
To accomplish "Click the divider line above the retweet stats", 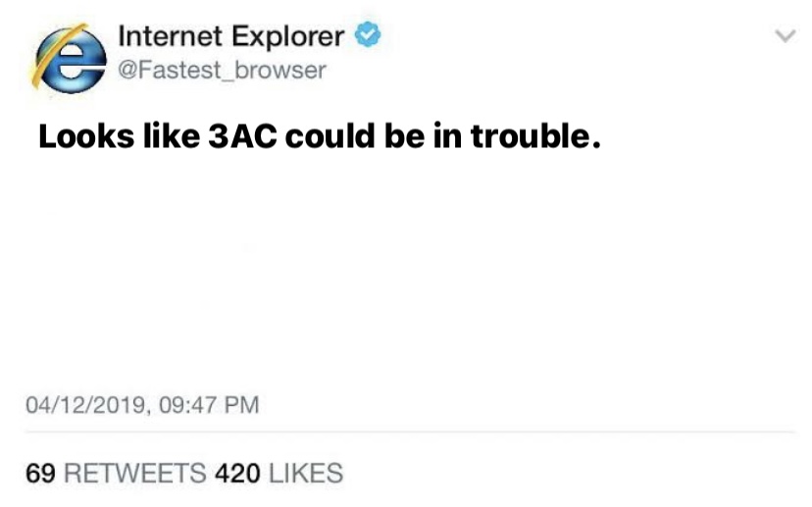I will [409, 431].
